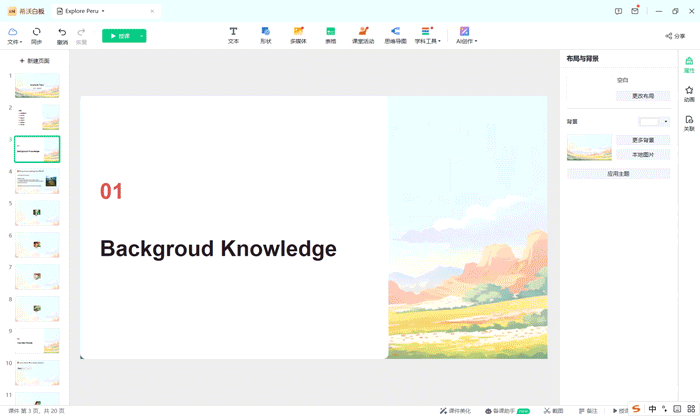700x416 pixels.
Task: Click the 更改布局 change layout button
Action: click(642, 96)
